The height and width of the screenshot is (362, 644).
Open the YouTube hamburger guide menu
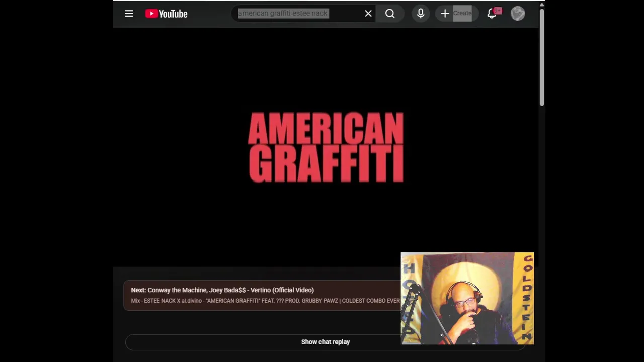129,14
